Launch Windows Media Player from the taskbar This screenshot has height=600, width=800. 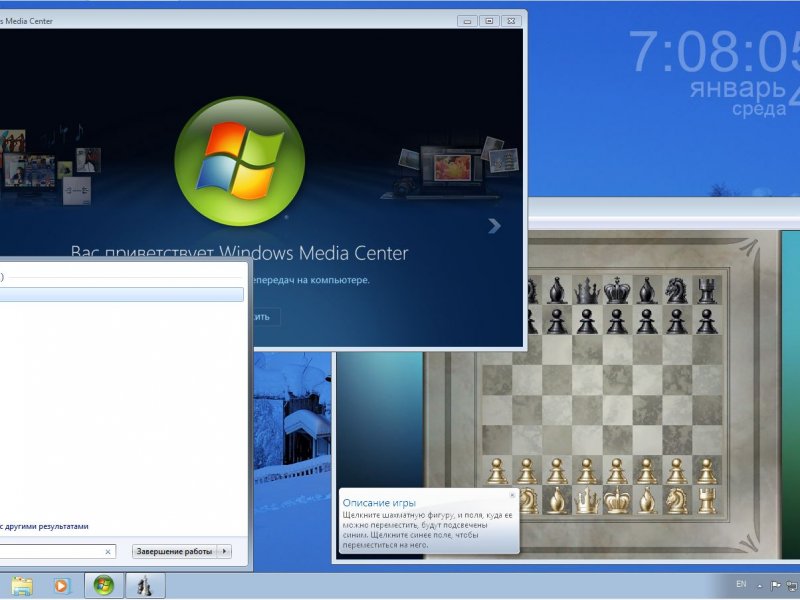pos(62,586)
